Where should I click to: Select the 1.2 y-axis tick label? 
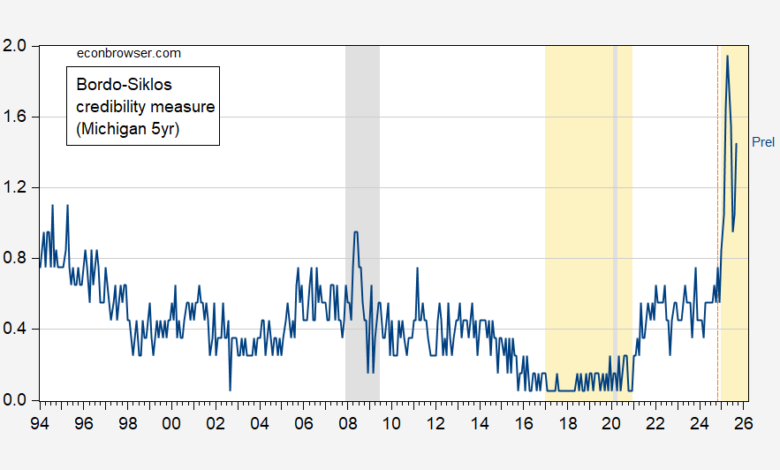19,188
